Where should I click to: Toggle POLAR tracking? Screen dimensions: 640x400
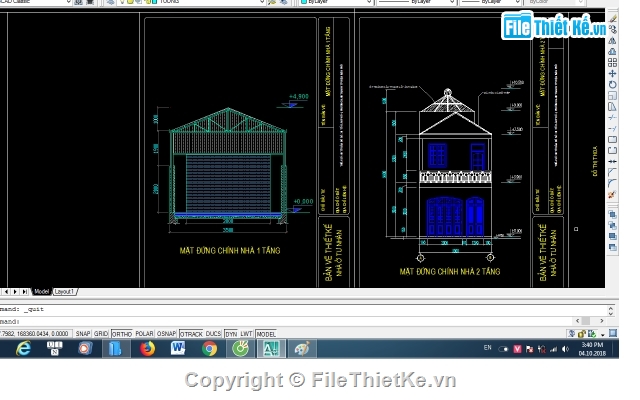pyautogui.click(x=144, y=334)
